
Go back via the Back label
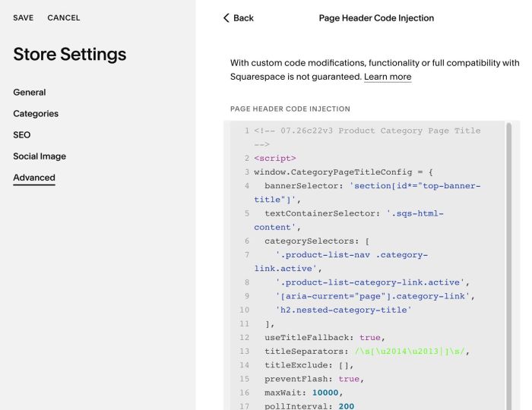pos(243,18)
